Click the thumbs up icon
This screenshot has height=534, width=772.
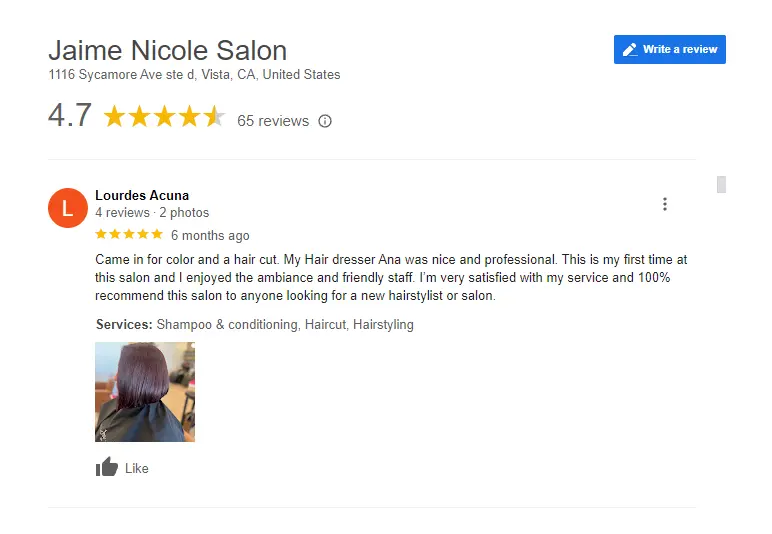(107, 467)
